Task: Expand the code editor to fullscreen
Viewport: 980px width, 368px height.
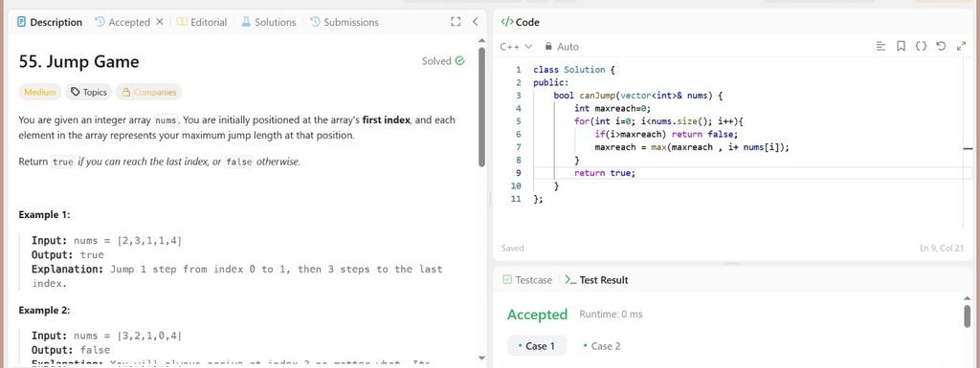Action: (x=961, y=46)
